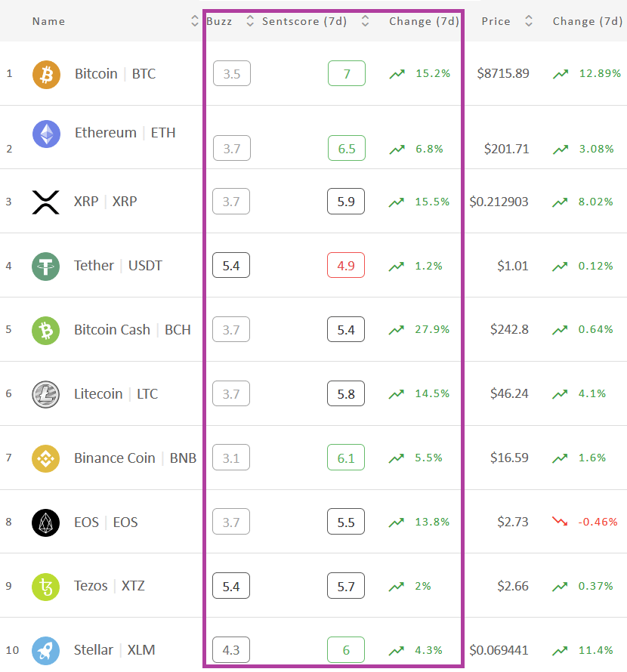
Task: Select the Binance Coin logo icon
Action: coord(45,458)
